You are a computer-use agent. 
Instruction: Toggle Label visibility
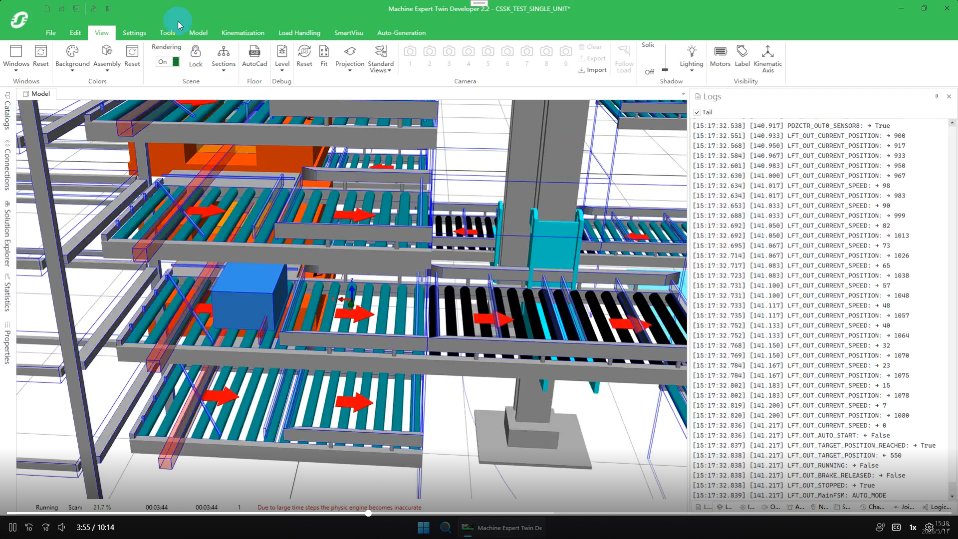tap(742, 55)
